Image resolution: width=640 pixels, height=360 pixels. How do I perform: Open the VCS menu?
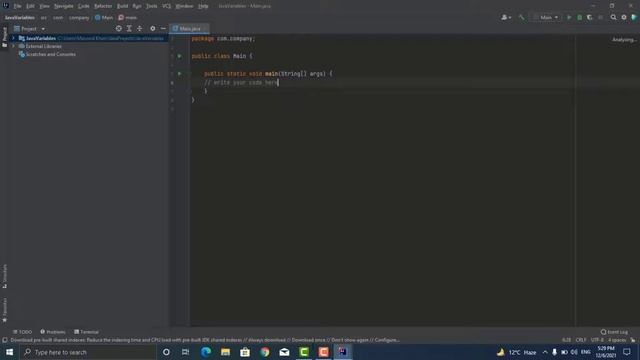point(167,6)
